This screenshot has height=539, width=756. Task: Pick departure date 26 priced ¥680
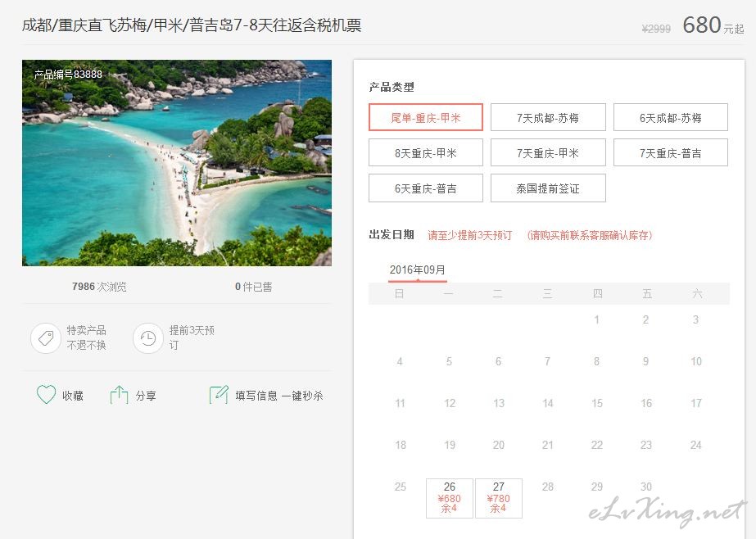click(450, 498)
